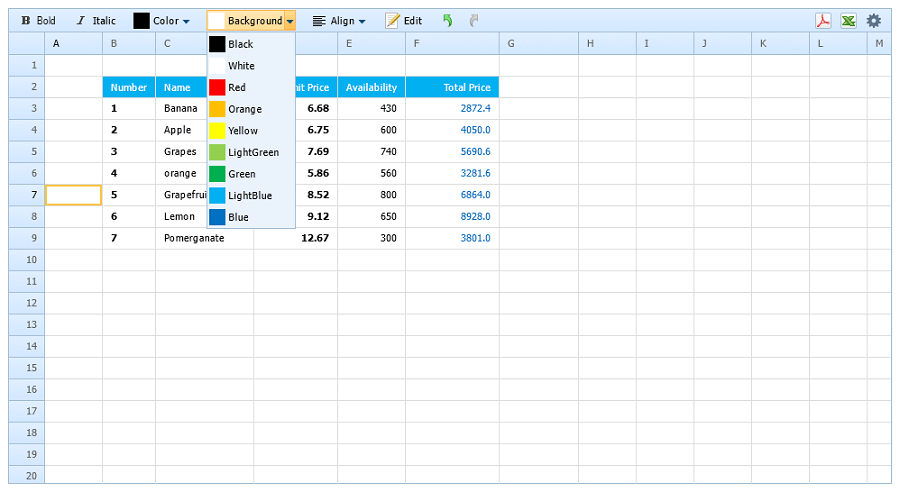Select the total price cell 6864.0
The height and width of the screenshot is (492, 900).
pyautogui.click(x=452, y=195)
